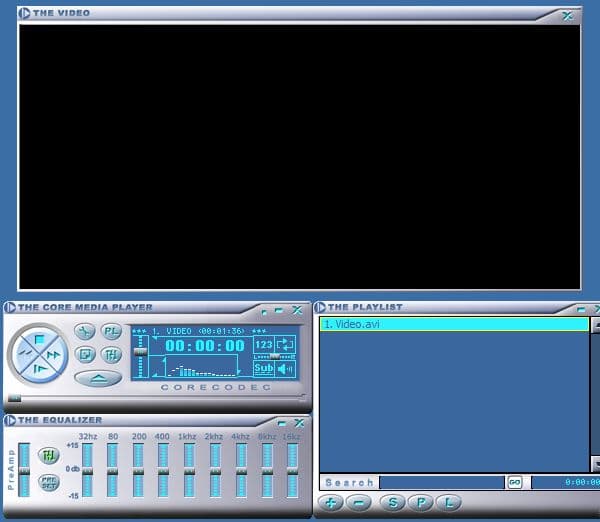This screenshot has width=600, height=522.
Task: Click the playlist scroll up arrow
Action: pyautogui.click(x=595, y=325)
